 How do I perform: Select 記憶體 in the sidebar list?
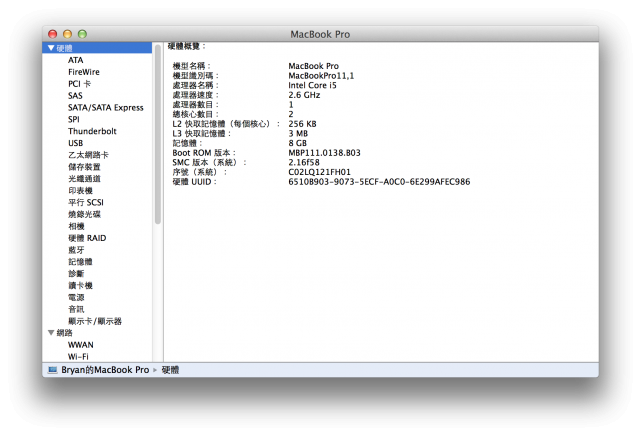coord(80,262)
